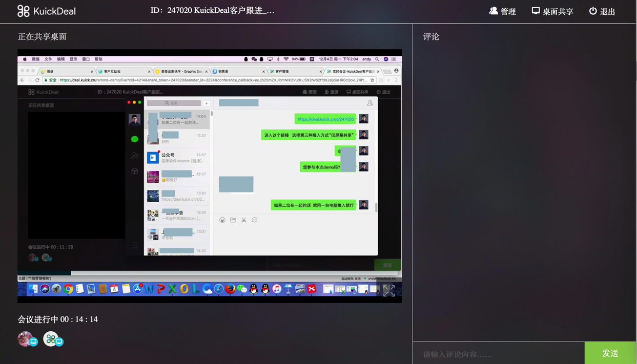
Task: Select the conversation timestamped 13:31
Action: (177, 234)
